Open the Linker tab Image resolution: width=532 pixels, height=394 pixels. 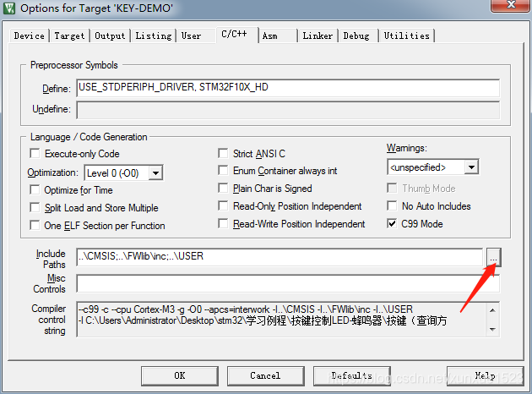coord(318,36)
